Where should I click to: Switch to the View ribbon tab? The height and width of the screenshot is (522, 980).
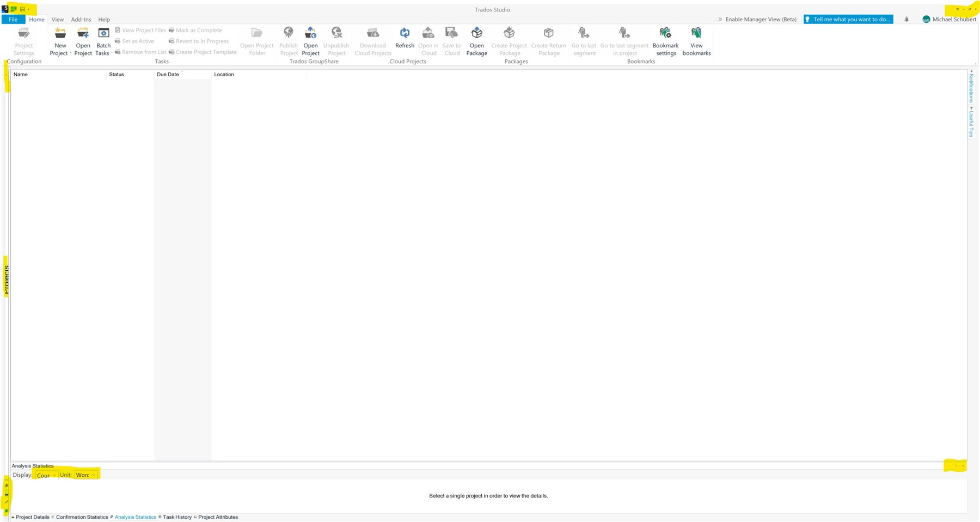tap(57, 20)
